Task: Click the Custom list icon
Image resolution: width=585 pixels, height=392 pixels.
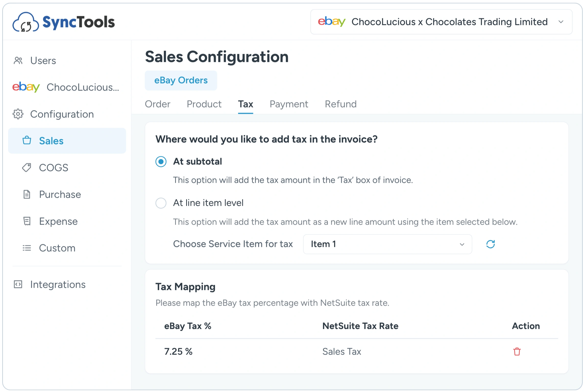Action: tap(27, 248)
